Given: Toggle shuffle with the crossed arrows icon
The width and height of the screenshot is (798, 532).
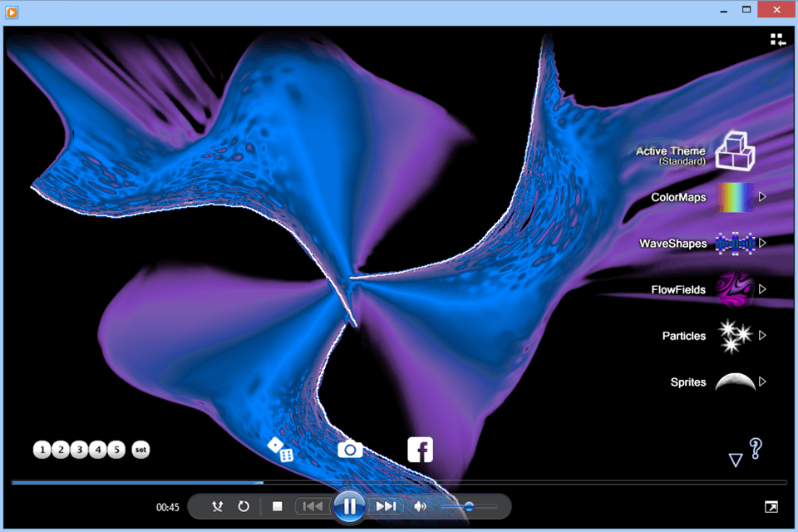Looking at the screenshot, I should tap(217, 506).
